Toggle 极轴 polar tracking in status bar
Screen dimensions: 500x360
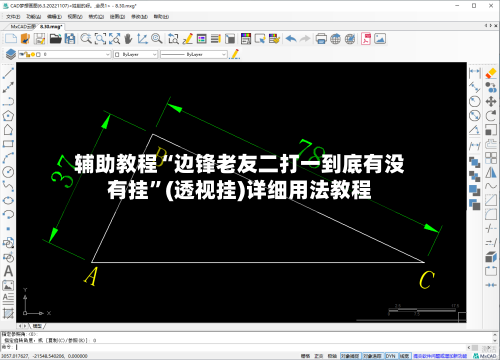332,356
